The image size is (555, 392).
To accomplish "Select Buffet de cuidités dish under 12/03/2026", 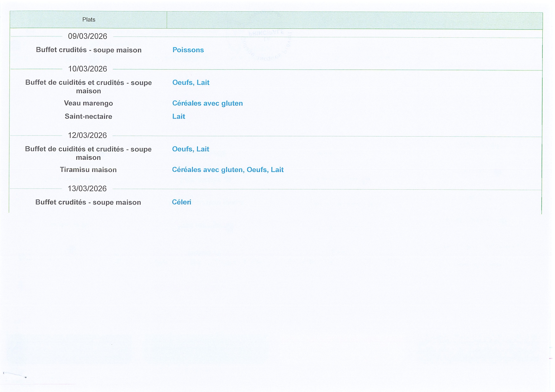I will tap(88, 153).
